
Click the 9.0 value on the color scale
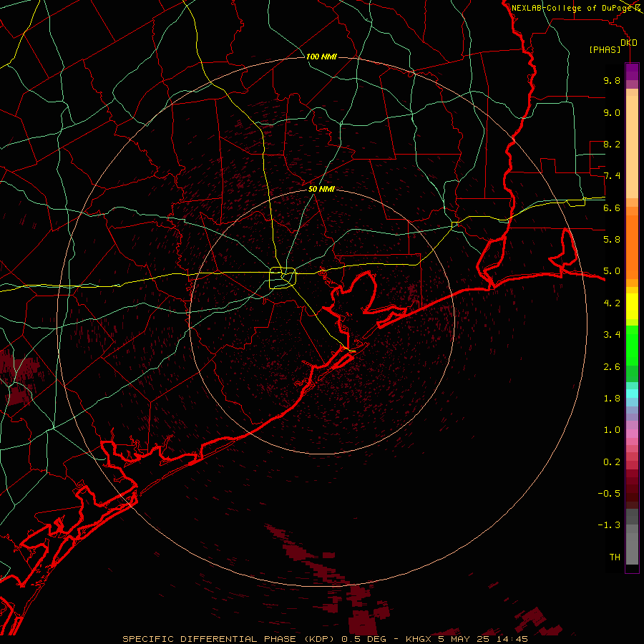(x=612, y=112)
